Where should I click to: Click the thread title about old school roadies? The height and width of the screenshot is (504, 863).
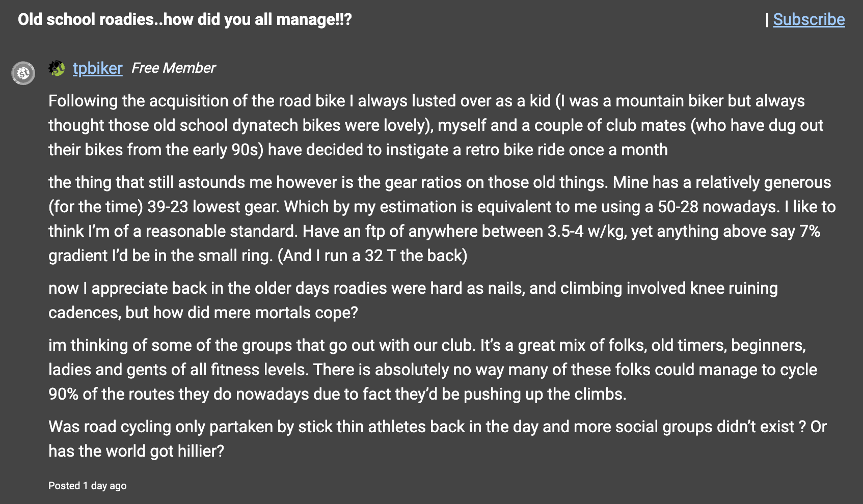pos(184,19)
